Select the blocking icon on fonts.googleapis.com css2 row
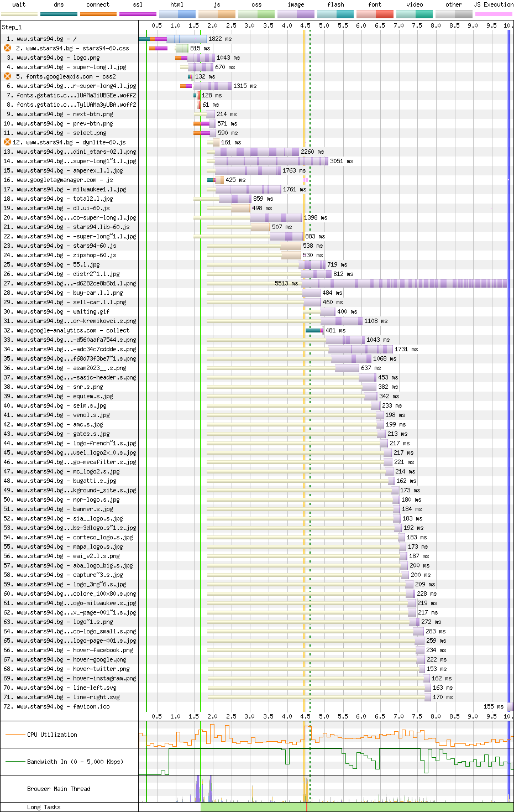514x812 pixels. click(8, 76)
